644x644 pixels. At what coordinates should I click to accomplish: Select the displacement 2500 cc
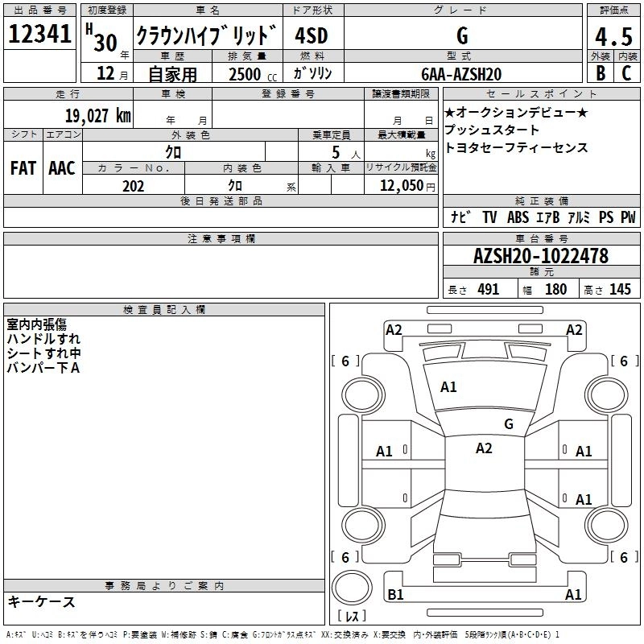(x=253, y=74)
